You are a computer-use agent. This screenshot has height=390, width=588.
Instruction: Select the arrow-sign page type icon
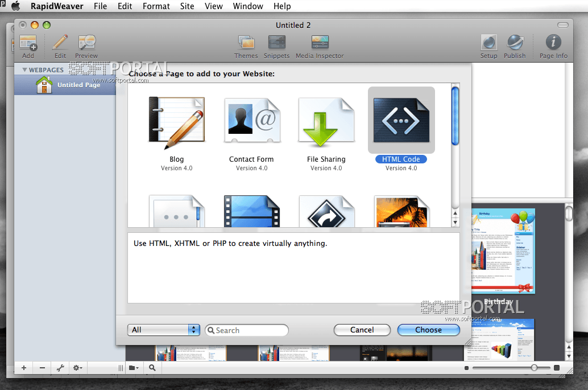point(326,211)
